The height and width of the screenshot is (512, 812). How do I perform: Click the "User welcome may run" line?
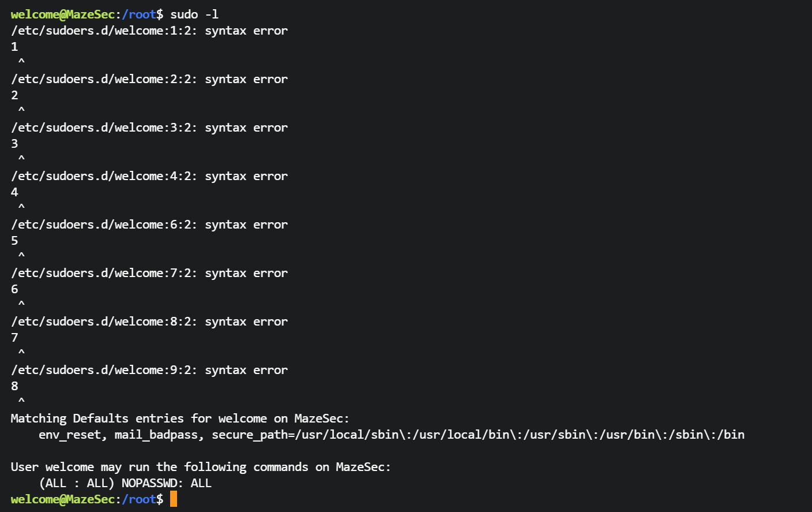[x=201, y=467]
